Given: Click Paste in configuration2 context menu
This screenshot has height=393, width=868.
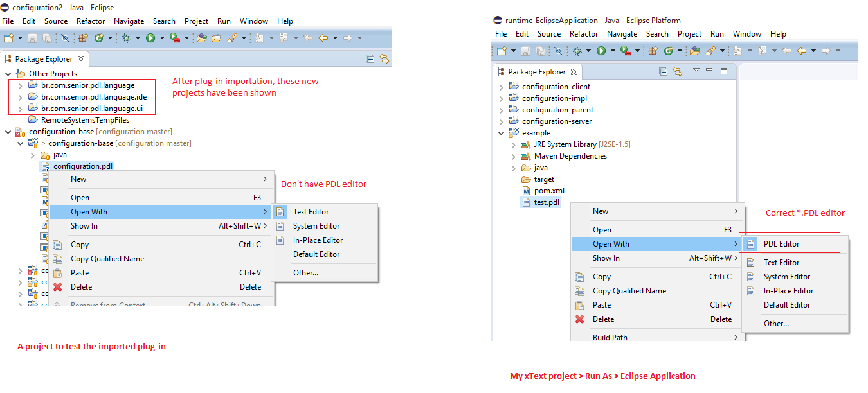Looking at the screenshot, I should coord(161,273).
